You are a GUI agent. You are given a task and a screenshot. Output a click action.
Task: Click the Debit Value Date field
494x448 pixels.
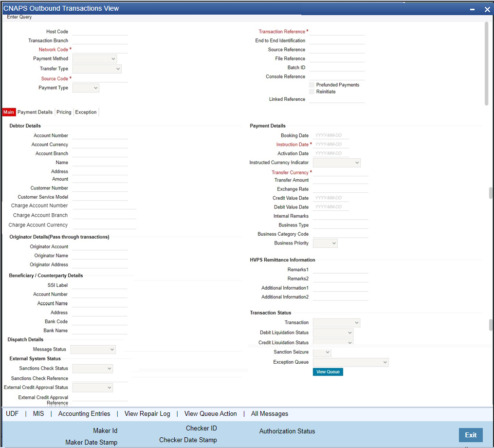[331, 207]
